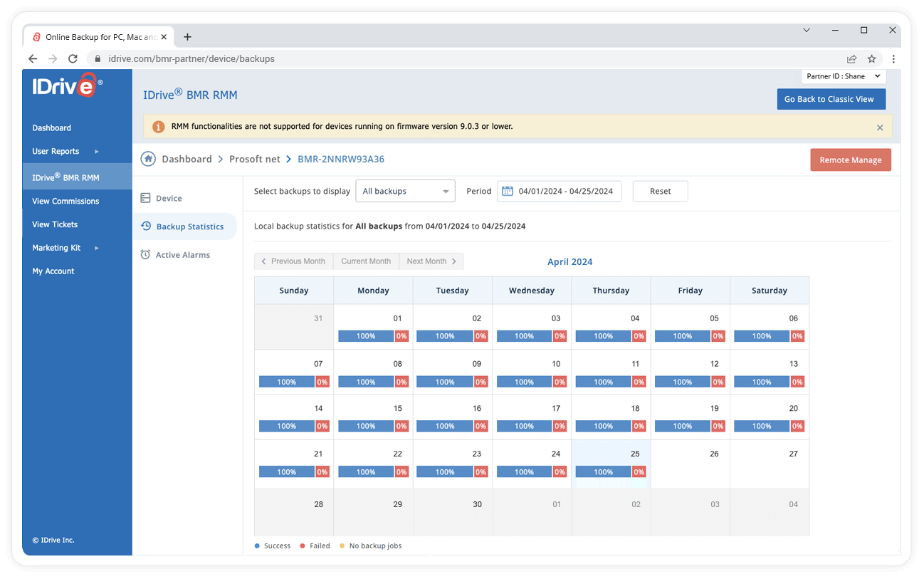The image size is (924, 579).
Task: Switch to Active Alarms tab
Action: coord(182,255)
